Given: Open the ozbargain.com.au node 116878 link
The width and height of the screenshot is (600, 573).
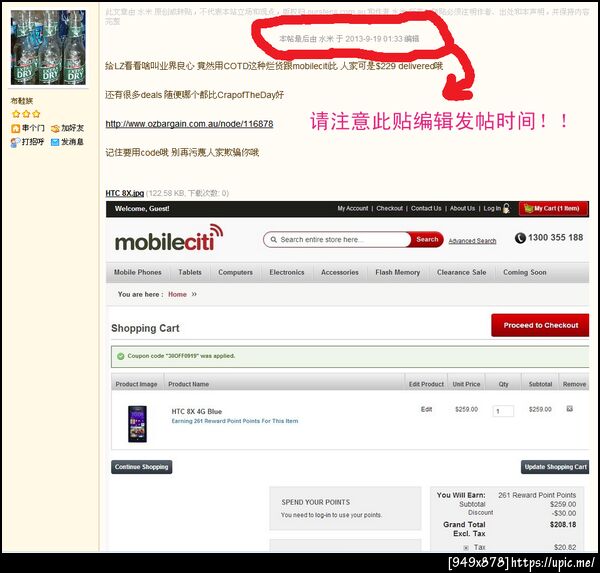Looking at the screenshot, I should click(189, 124).
